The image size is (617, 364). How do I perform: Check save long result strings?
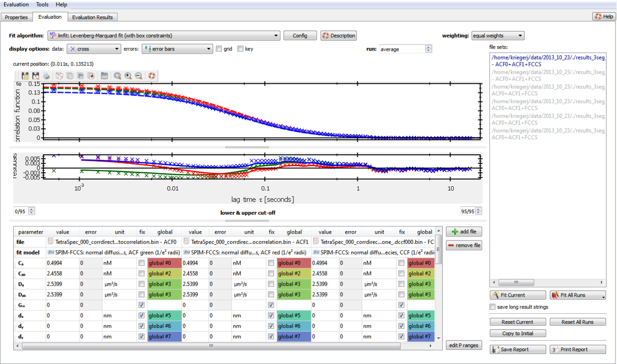click(493, 307)
